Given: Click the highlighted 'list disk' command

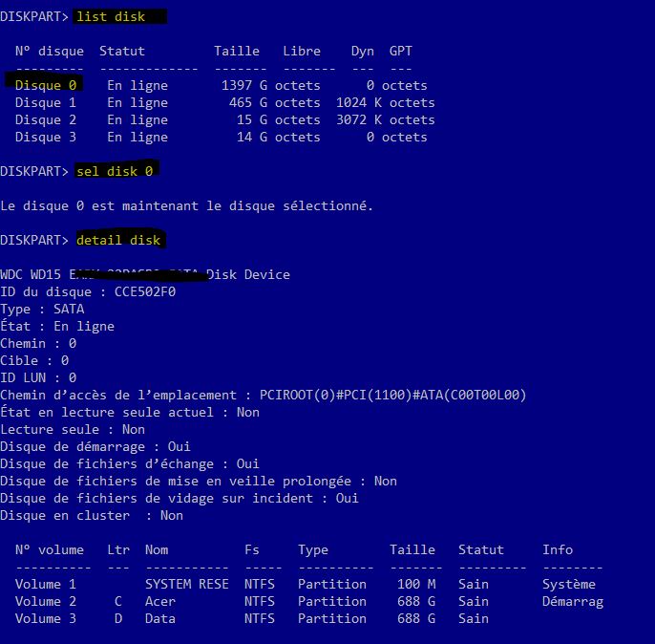Looking at the screenshot, I should 111,16.
